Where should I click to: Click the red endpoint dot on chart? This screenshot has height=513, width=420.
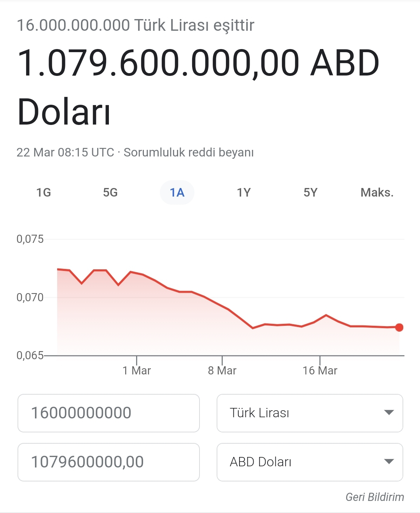399,327
